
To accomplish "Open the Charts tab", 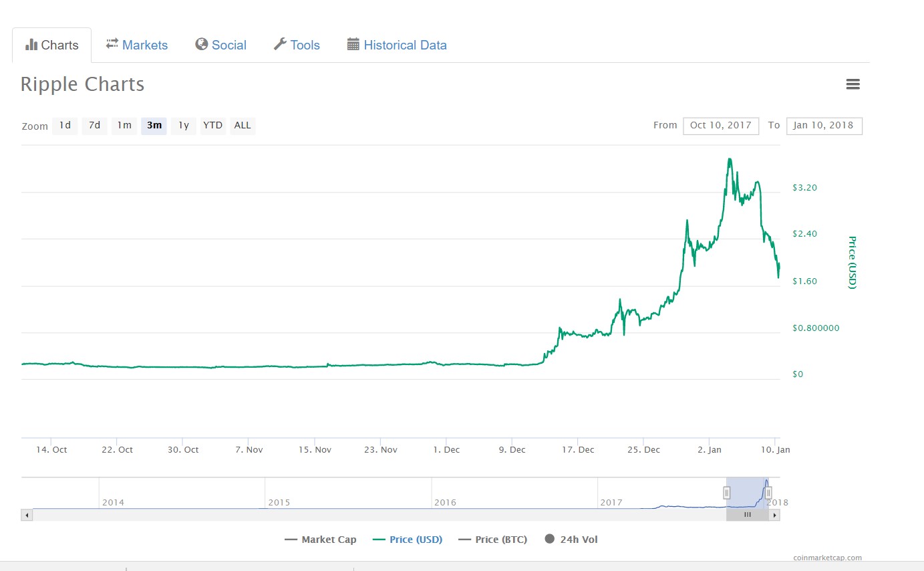I will pyautogui.click(x=52, y=45).
